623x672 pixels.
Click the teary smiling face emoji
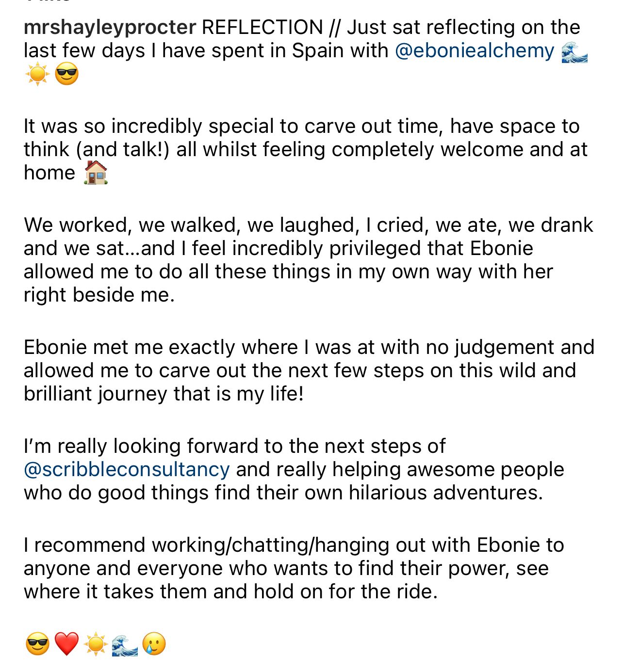(x=154, y=644)
